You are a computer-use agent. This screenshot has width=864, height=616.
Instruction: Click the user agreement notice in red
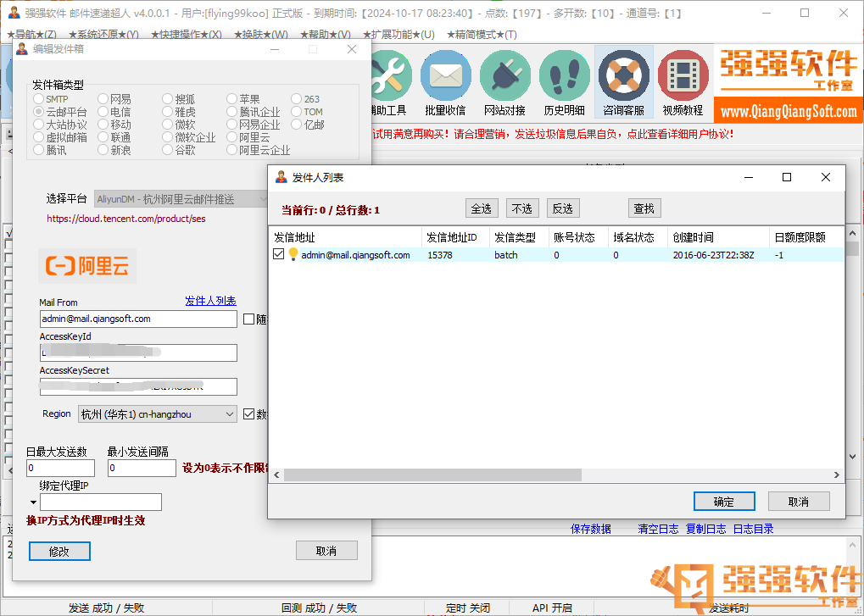553,134
